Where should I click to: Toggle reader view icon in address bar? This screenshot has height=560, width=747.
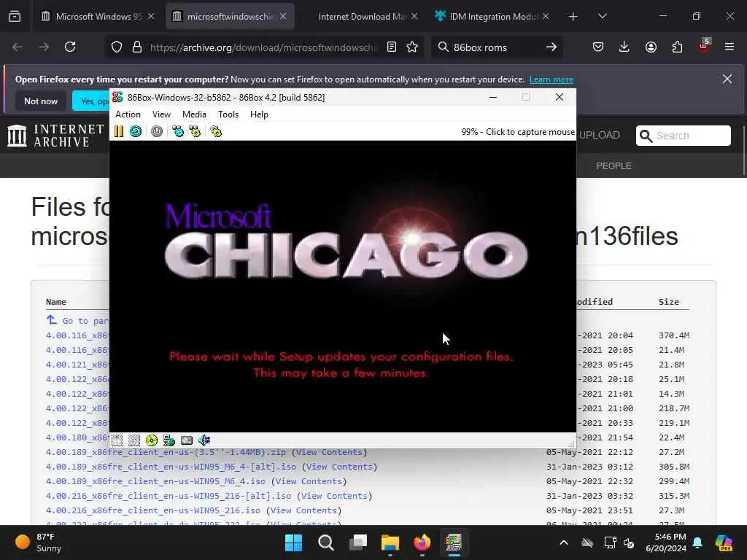coord(392,47)
